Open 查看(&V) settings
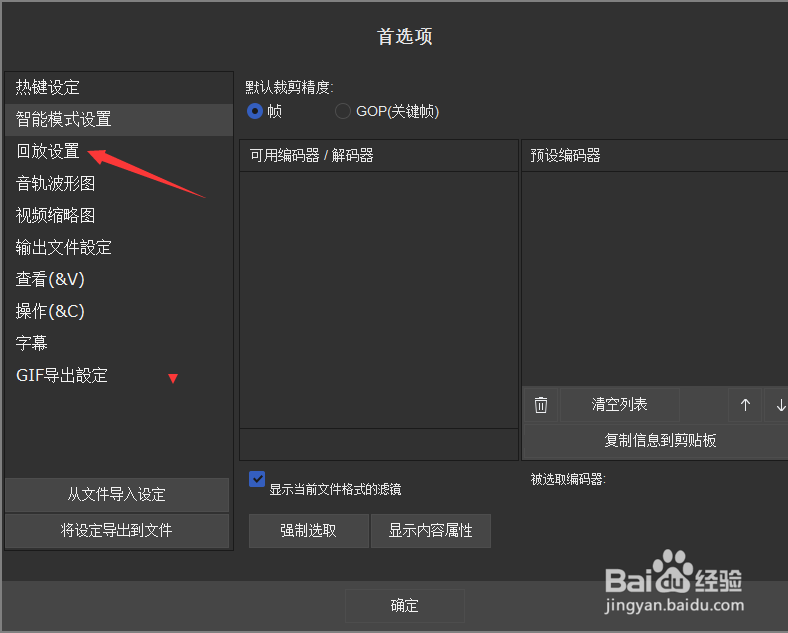Image resolution: width=788 pixels, height=633 pixels. [119, 279]
